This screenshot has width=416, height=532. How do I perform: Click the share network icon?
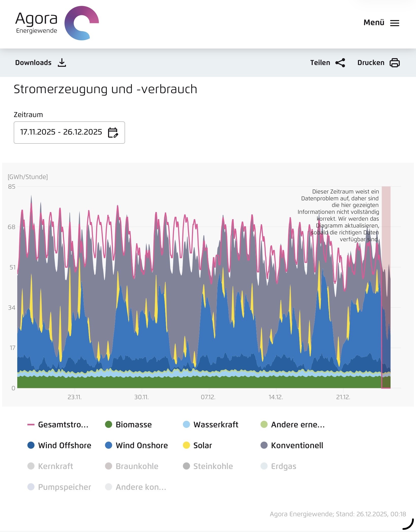coord(340,63)
